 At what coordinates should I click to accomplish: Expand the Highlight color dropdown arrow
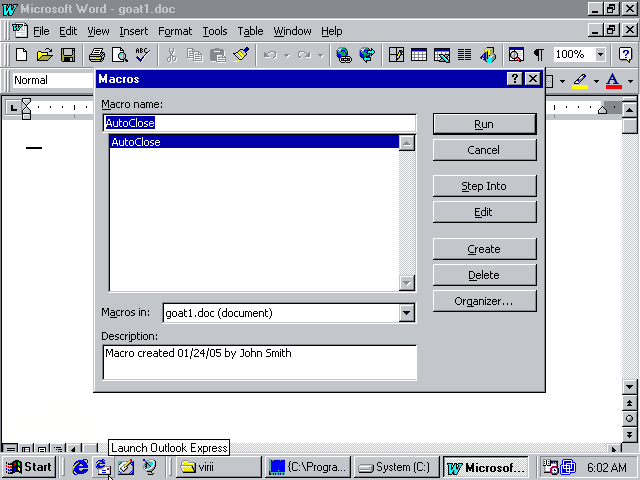596,81
